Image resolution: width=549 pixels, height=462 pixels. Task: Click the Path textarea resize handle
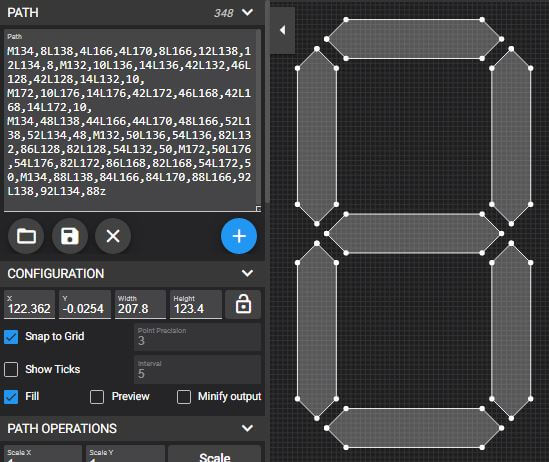[258, 209]
